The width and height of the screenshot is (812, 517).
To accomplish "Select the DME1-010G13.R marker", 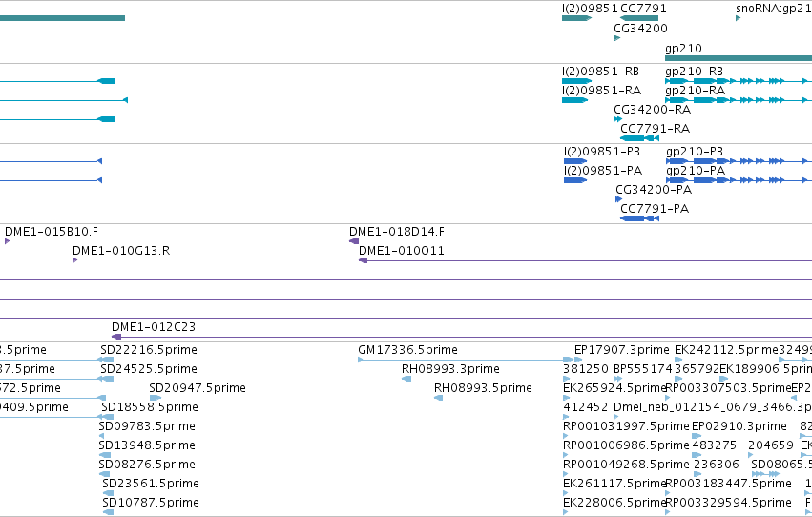I will tap(75, 260).
